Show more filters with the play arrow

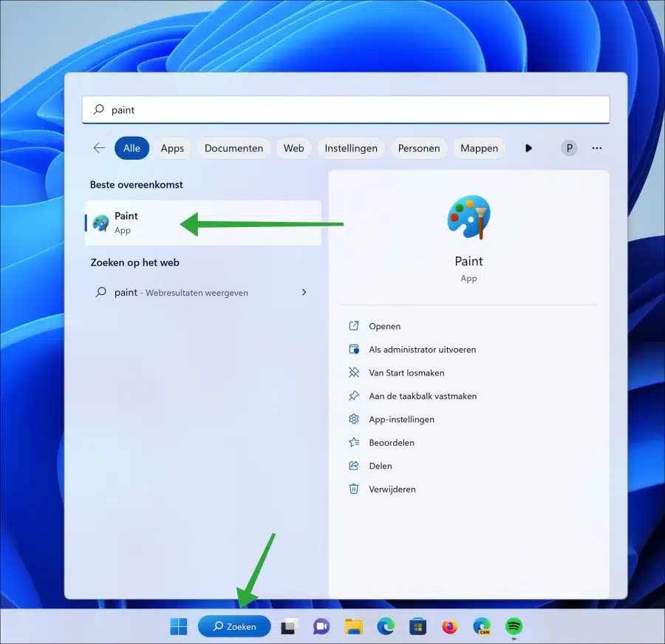pyautogui.click(x=528, y=148)
